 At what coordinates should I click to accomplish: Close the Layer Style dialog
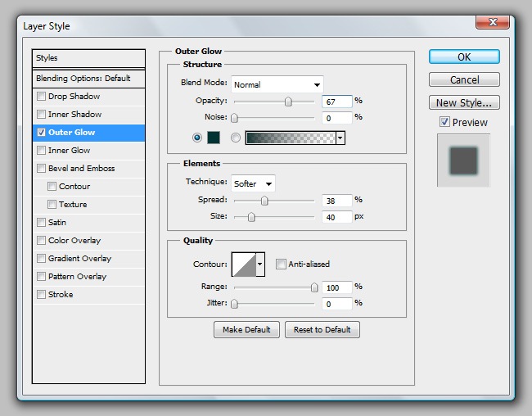coord(492,22)
